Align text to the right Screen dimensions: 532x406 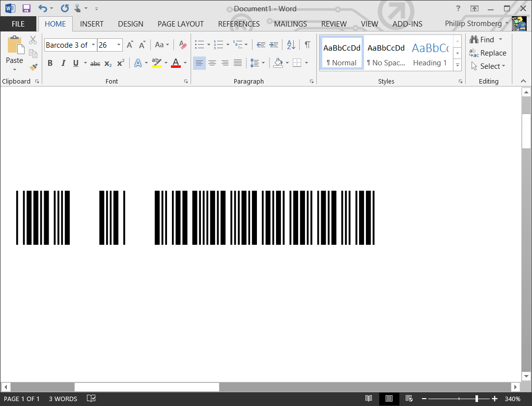224,63
